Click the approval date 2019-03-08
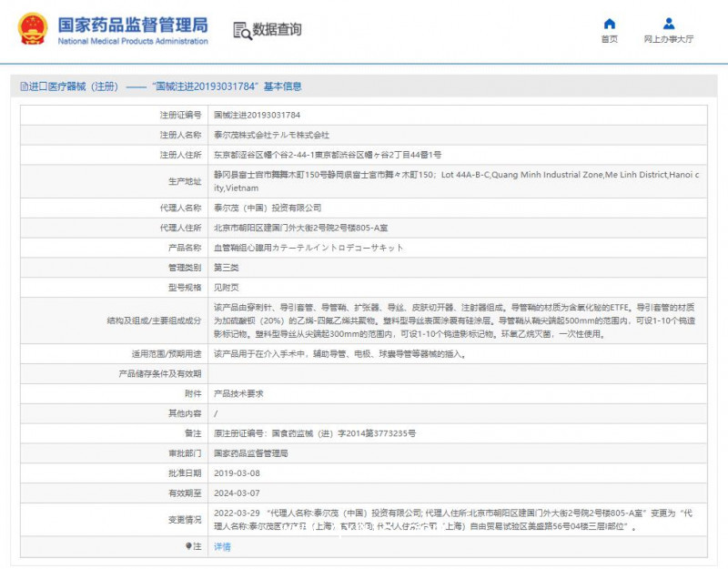Viewport: 728px width, 569px height. point(237,473)
